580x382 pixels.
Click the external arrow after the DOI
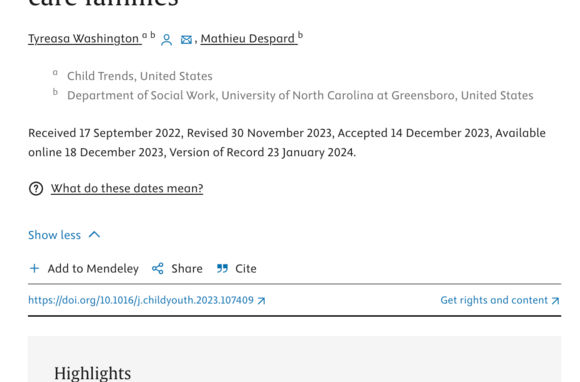pos(262,301)
